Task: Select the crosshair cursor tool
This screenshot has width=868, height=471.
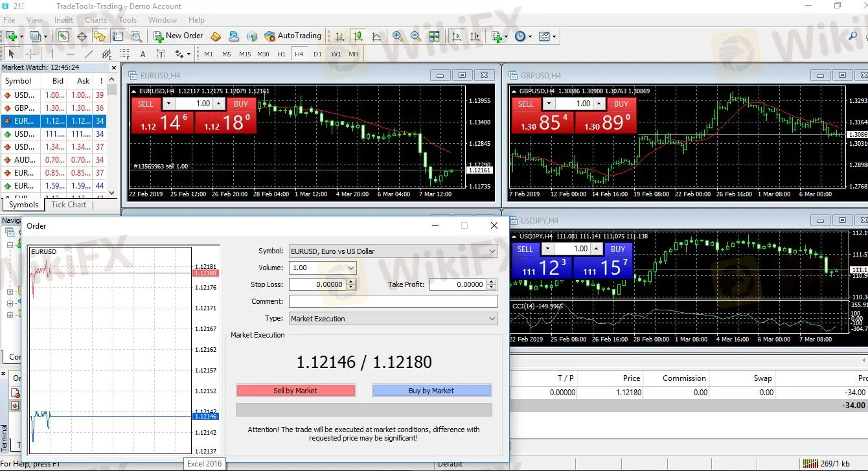Action: (30, 54)
